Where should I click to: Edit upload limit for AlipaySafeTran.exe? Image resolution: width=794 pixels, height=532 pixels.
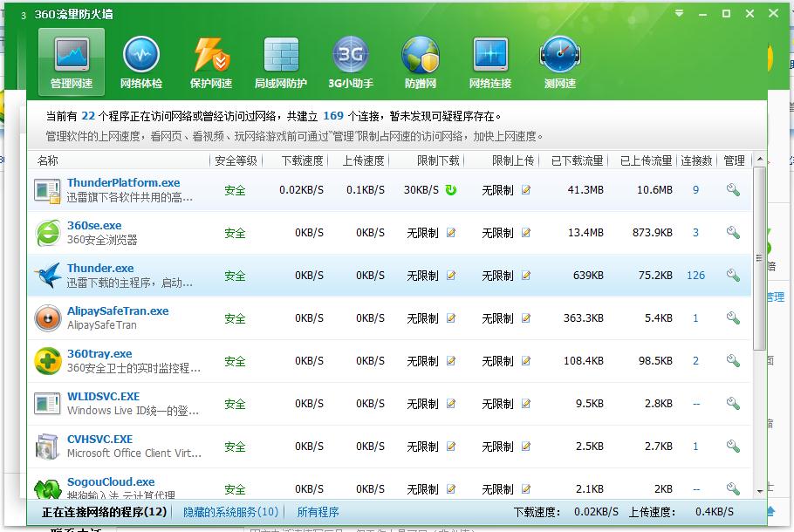[526, 317]
